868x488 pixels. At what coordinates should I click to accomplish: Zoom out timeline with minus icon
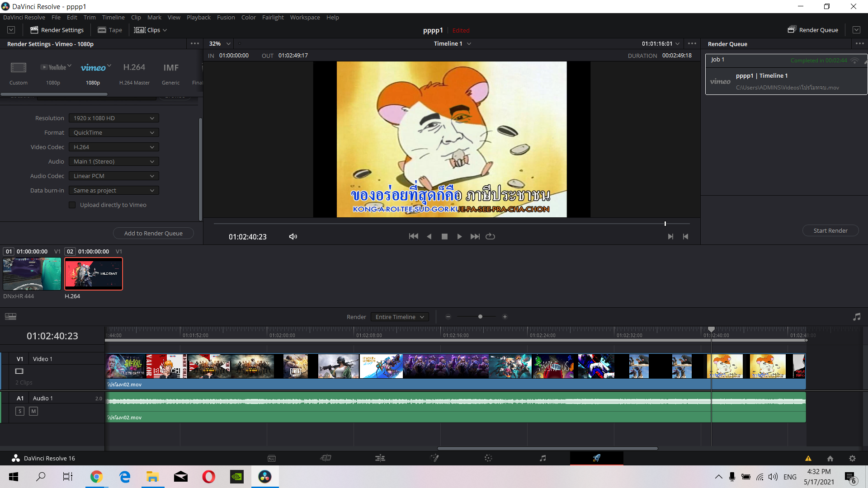(448, 317)
